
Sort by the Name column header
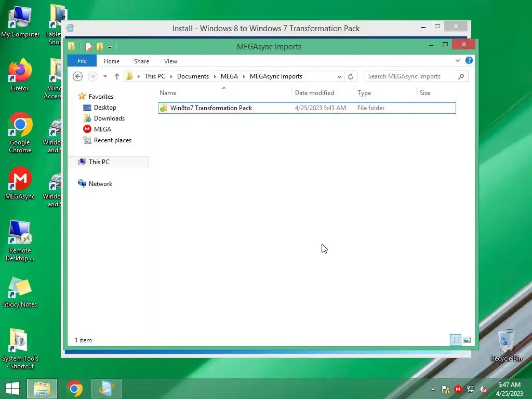(224, 93)
